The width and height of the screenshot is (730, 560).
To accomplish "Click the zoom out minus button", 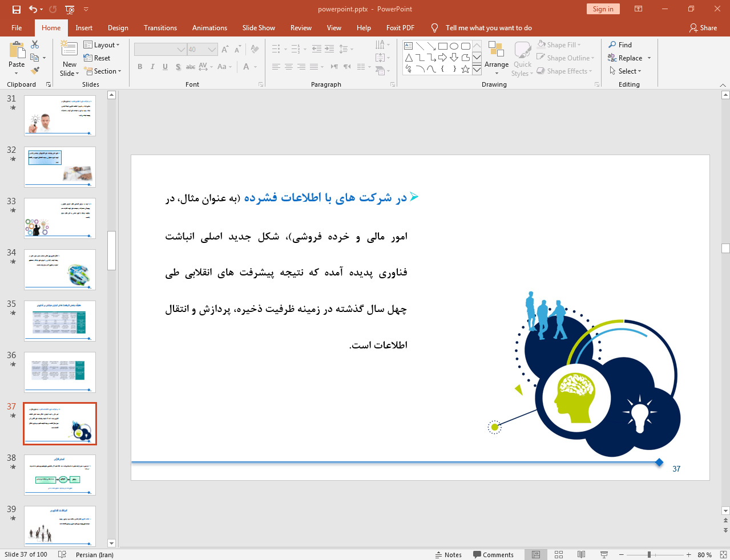I will click(x=622, y=555).
